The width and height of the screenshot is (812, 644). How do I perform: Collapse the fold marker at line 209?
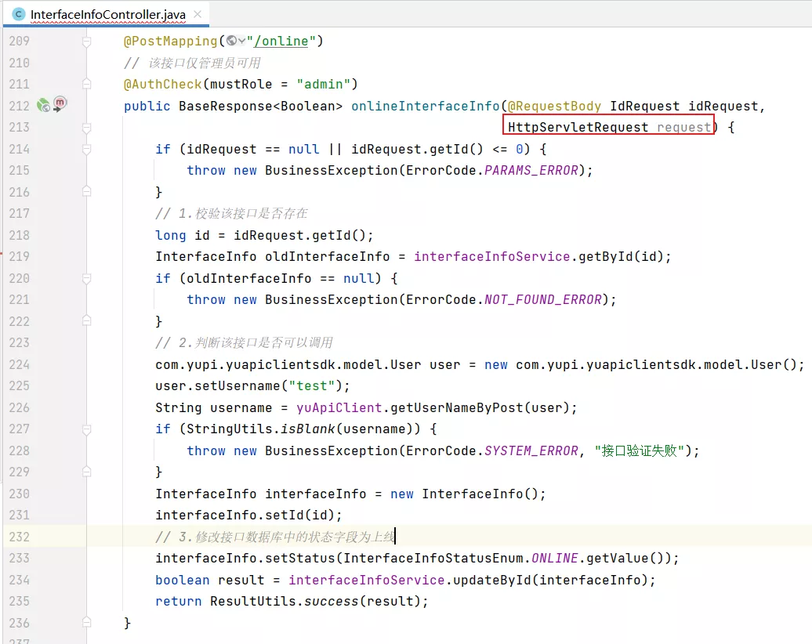pos(87,42)
